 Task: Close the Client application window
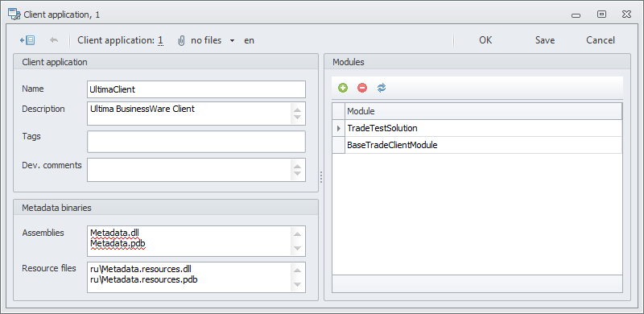[627, 14]
